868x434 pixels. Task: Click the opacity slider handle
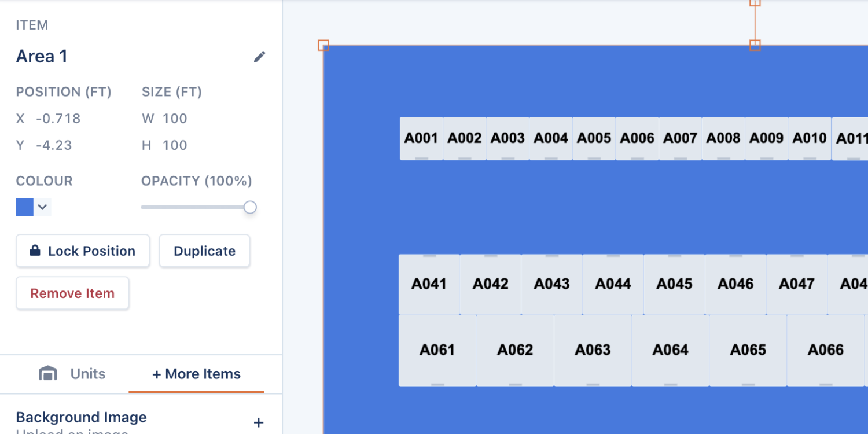[x=250, y=207]
